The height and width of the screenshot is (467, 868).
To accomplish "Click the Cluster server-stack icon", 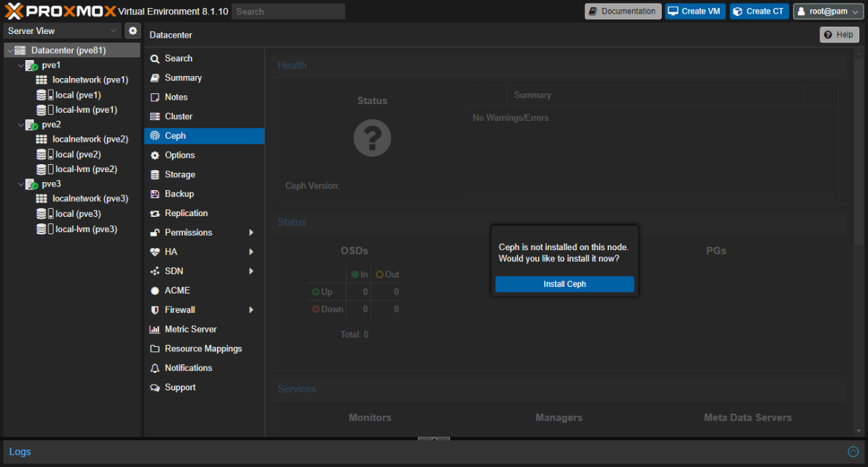I will pyautogui.click(x=155, y=116).
